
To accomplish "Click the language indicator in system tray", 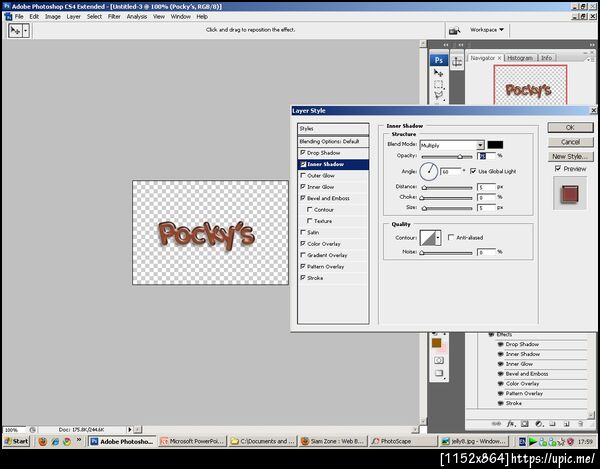I will [522, 441].
